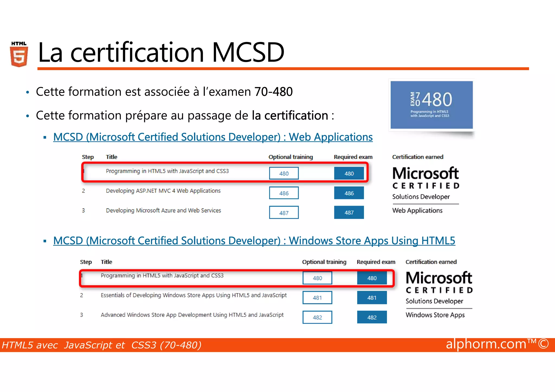
Task: Click Optional training 487 box
Action: click(284, 213)
